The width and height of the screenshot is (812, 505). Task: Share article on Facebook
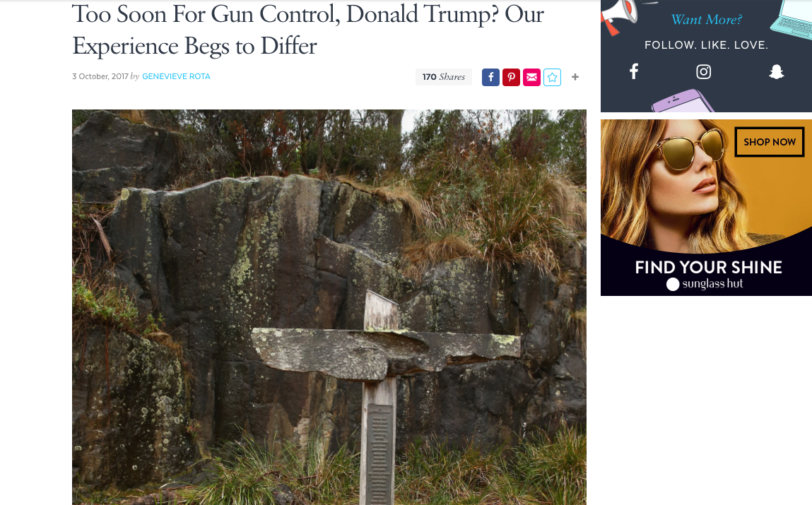click(490, 77)
